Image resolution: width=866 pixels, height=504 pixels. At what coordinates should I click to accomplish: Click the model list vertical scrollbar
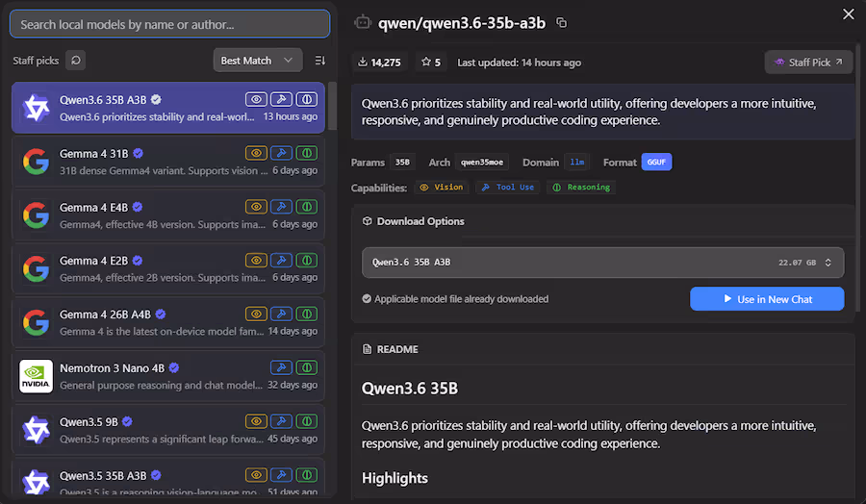[333, 106]
